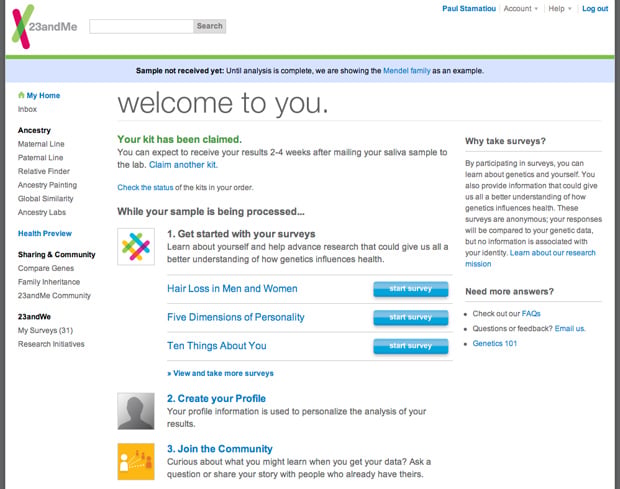Image resolution: width=620 pixels, height=489 pixels.
Task: Select Compare Genes in sidebar
Action: coord(46,268)
